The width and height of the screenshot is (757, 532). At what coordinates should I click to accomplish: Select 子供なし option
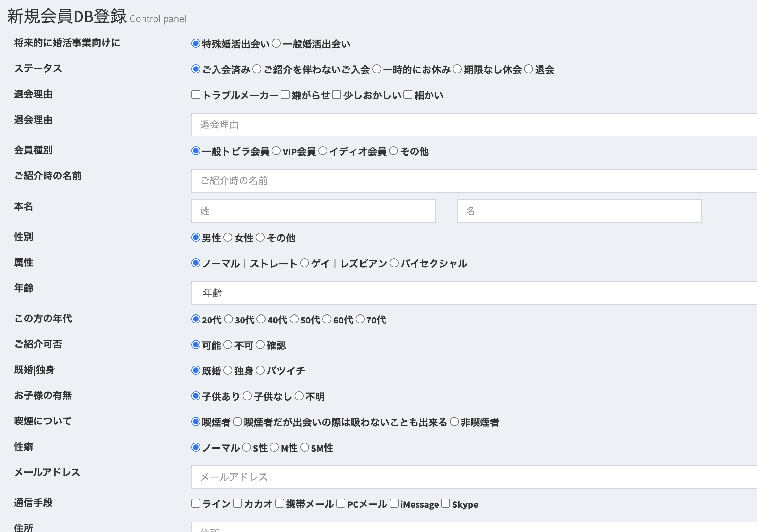click(x=247, y=396)
